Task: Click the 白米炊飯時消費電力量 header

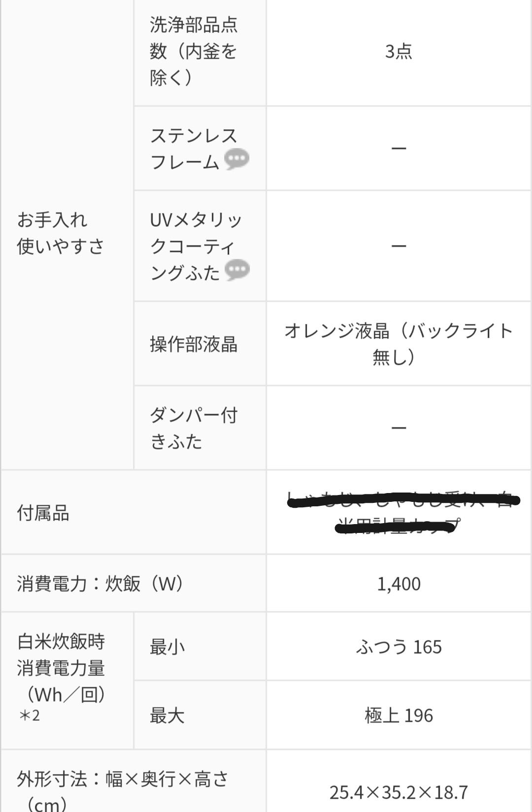Action: tap(61, 668)
